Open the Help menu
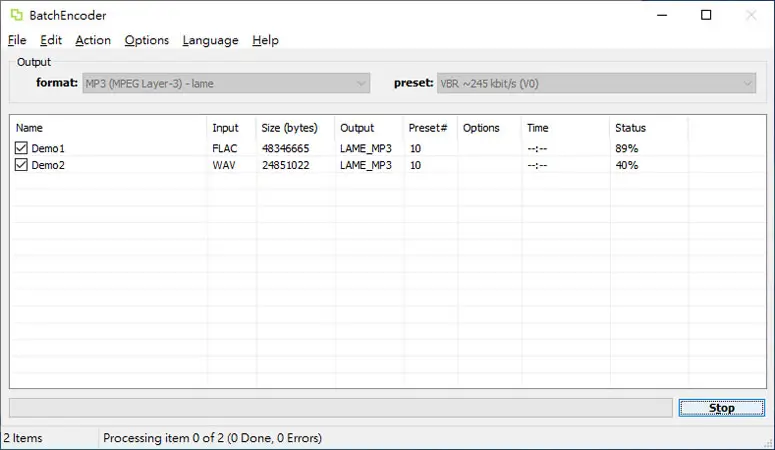 (265, 40)
